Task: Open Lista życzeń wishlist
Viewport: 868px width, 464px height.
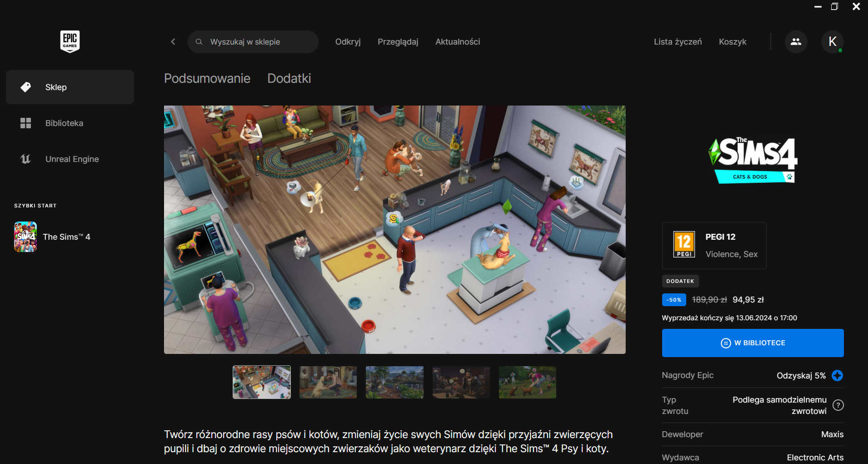Action: tap(678, 42)
